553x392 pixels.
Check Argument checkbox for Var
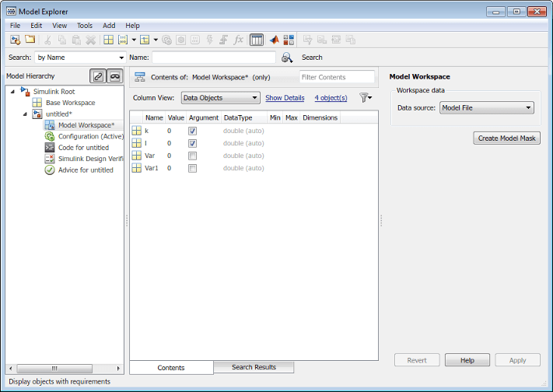click(x=192, y=156)
